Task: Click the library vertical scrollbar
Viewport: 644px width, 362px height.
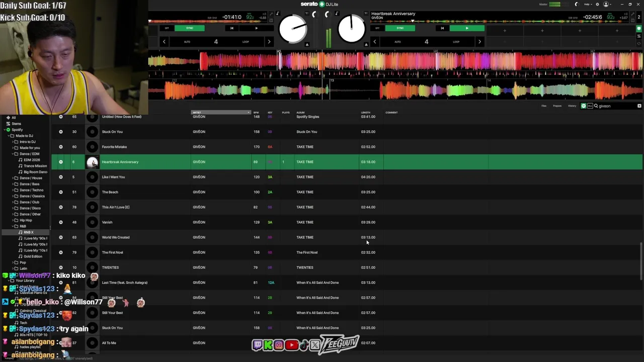Action: point(641,261)
